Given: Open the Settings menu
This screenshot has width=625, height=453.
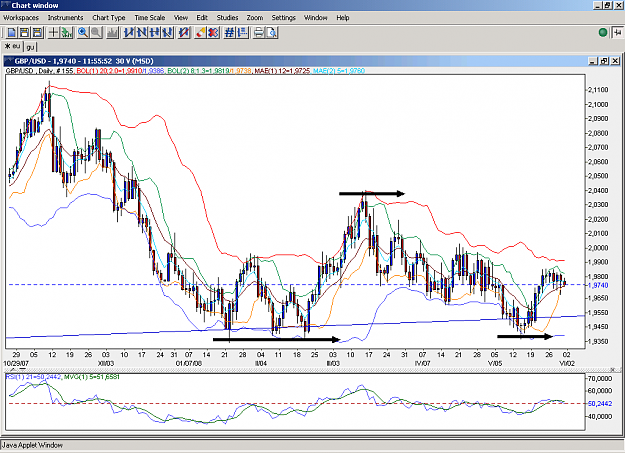Looking at the screenshot, I should point(283,18).
